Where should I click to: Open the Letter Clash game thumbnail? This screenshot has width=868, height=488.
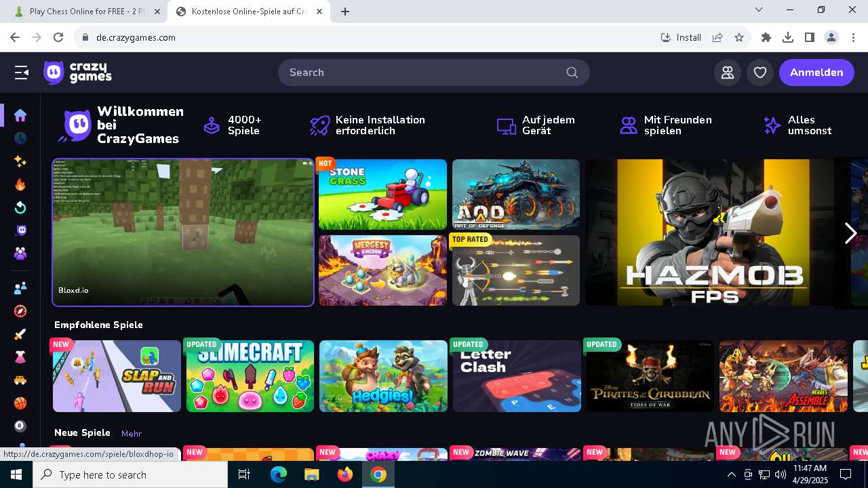tap(517, 376)
